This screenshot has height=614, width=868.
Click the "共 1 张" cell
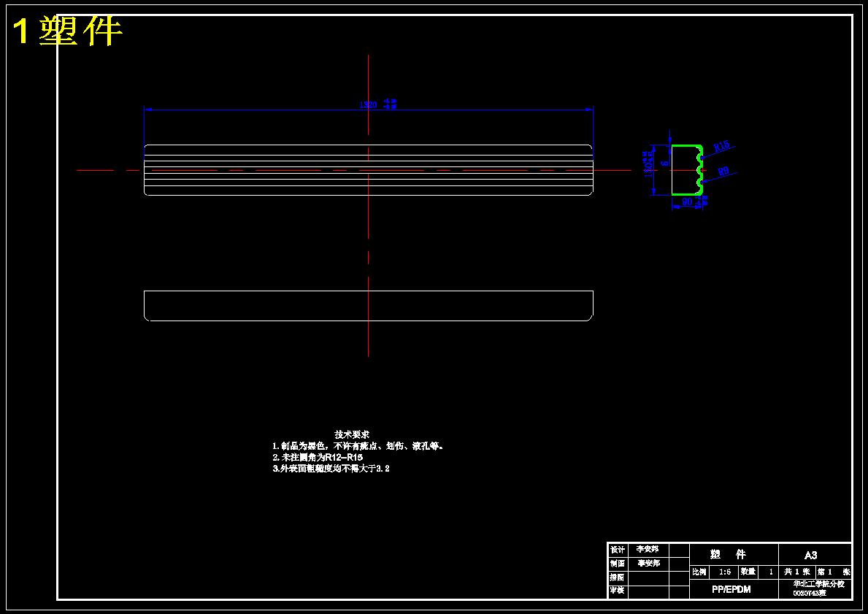(x=798, y=572)
